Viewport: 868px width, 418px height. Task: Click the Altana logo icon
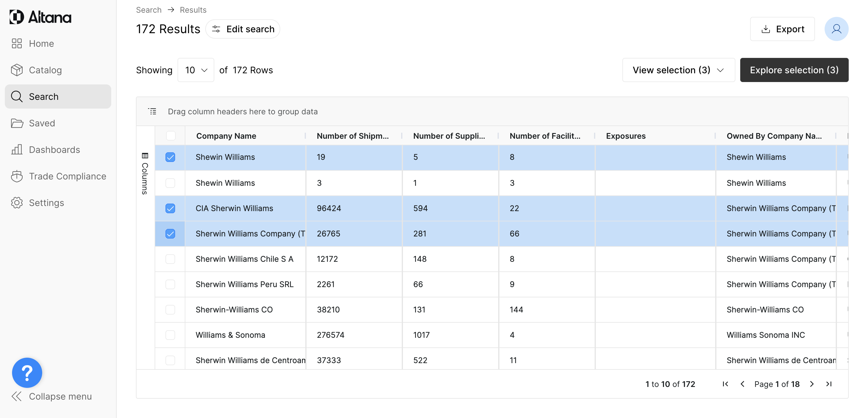(x=17, y=17)
